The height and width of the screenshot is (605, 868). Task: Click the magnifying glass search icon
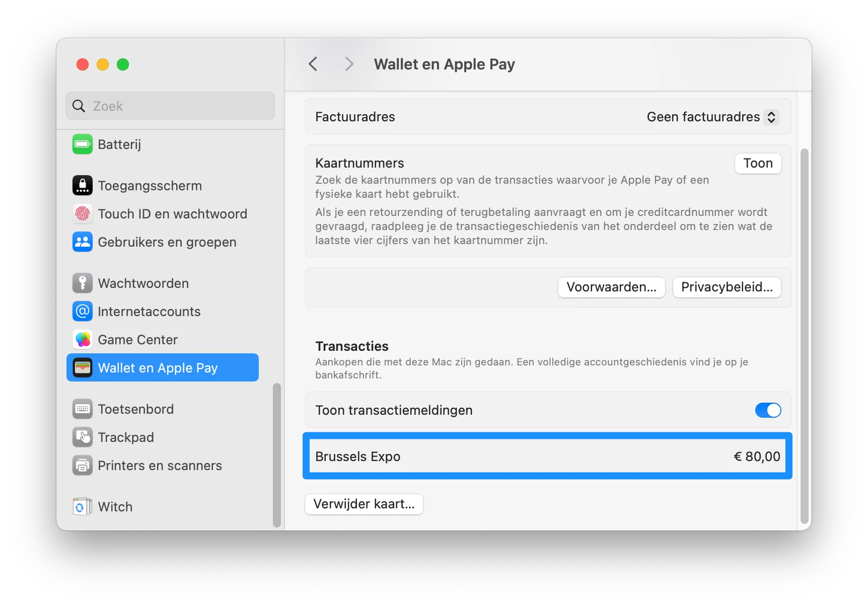[x=79, y=106]
